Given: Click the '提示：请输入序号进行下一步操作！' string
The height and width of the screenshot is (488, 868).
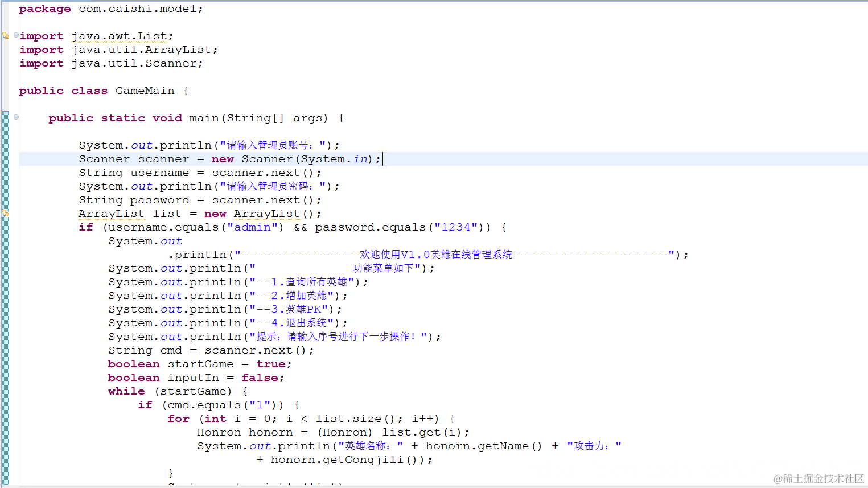Looking at the screenshot, I should (338, 337).
